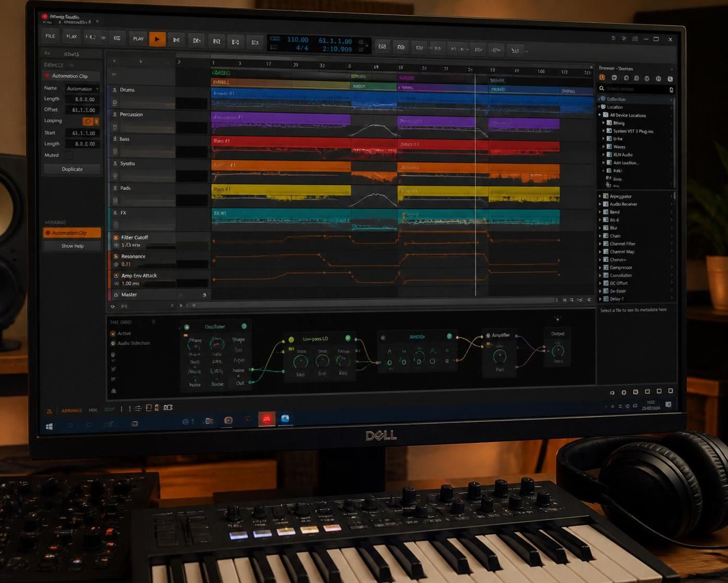Select the blue Drums clip at bar 1

coord(281,98)
